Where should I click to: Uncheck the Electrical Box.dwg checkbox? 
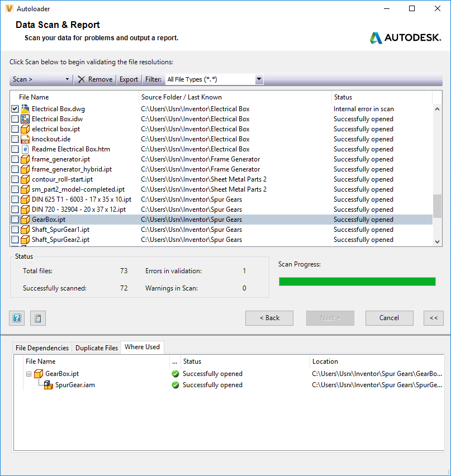tap(15, 109)
